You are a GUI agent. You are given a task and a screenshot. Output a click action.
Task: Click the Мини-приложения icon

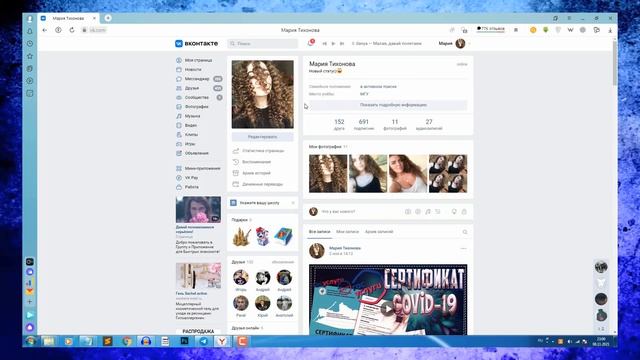pos(179,168)
